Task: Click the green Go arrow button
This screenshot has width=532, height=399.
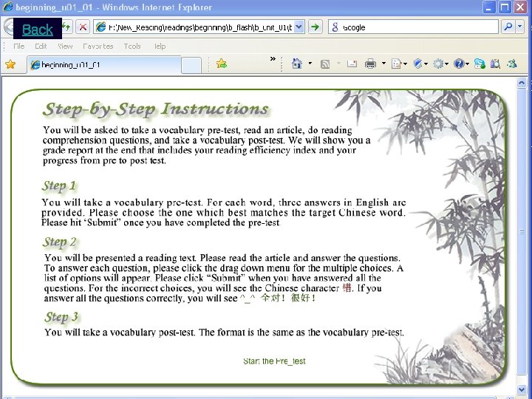Action: 316,27
